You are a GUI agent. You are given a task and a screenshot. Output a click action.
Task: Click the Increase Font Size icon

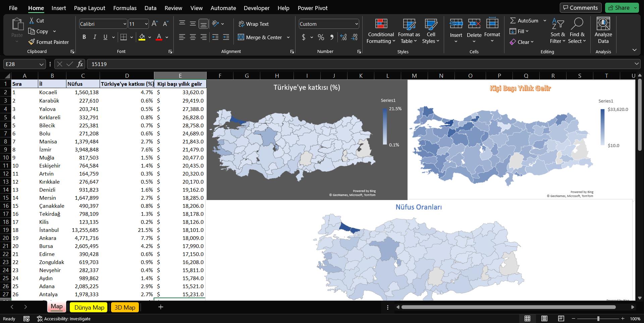point(155,24)
